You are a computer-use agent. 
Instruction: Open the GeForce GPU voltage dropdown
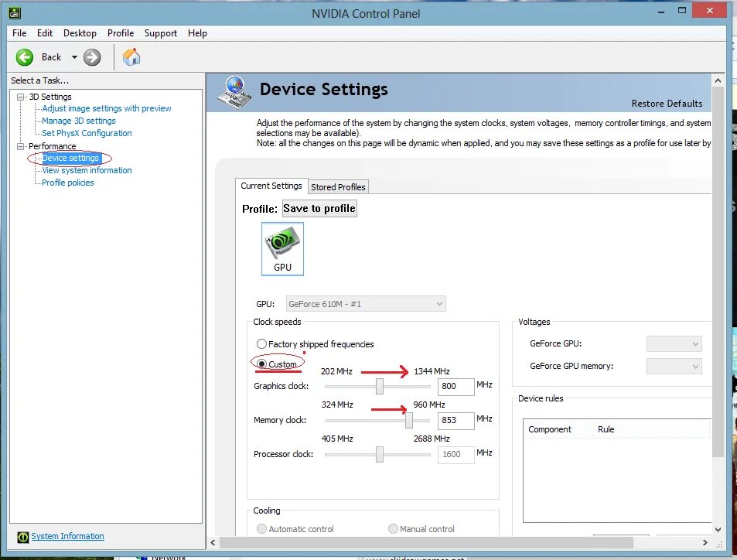pyautogui.click(x=674, y=343)
